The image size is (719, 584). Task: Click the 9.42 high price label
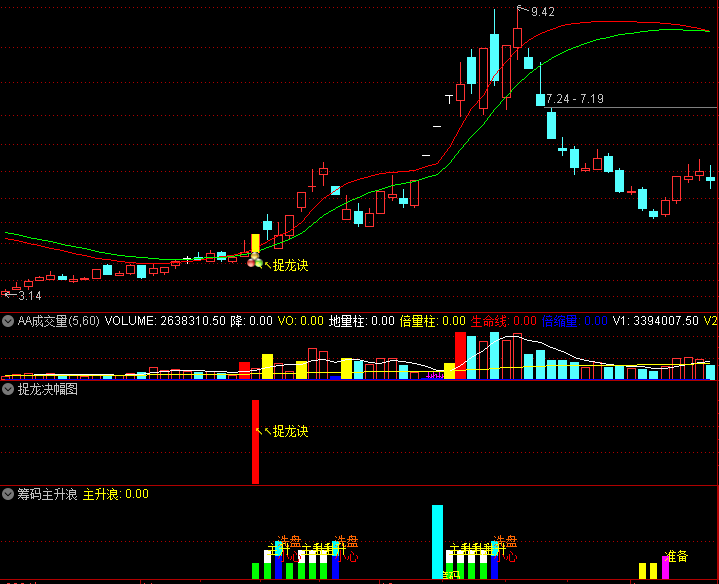(x=542, y=12)
